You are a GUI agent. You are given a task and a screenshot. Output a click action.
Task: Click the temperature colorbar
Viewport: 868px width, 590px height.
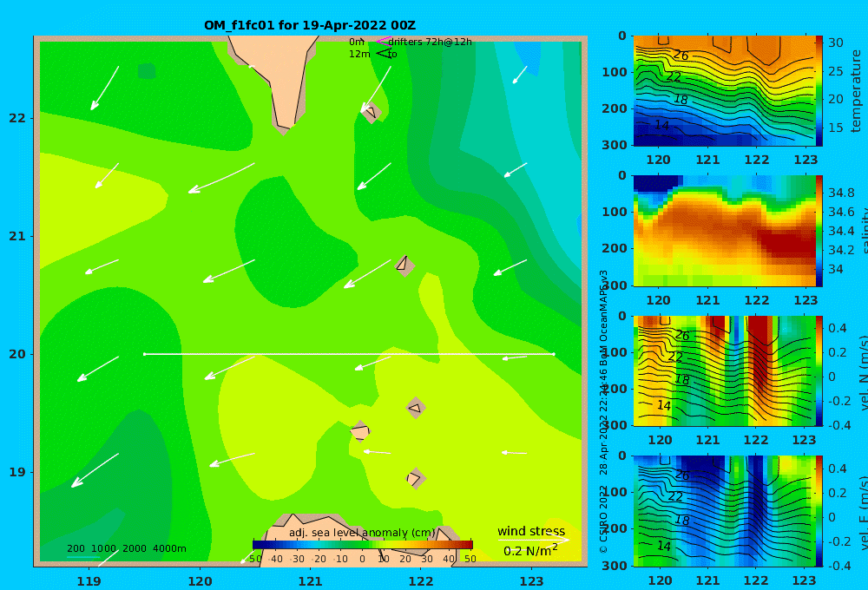click(x=819, y=91)
